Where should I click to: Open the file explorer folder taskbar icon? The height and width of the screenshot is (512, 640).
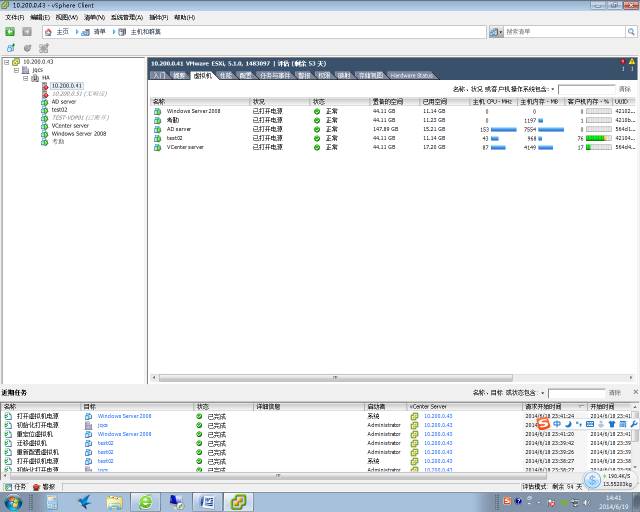coord(115,502)
